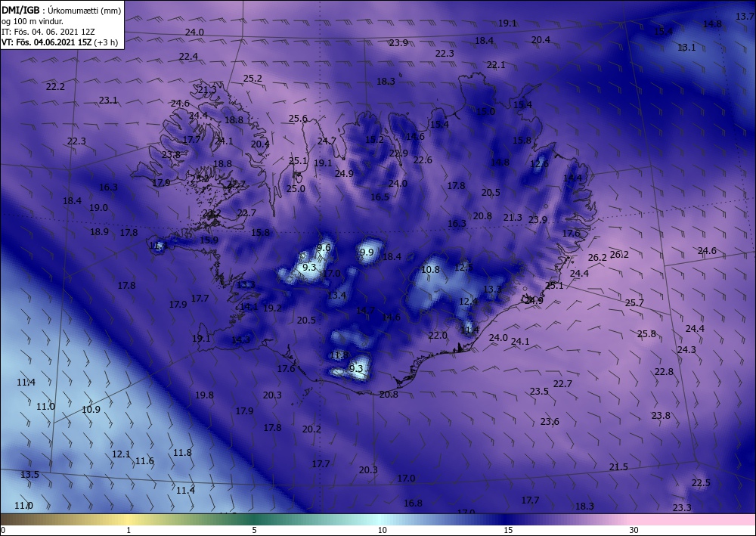Pick the yellow section of the color scale

click(129, 519)
